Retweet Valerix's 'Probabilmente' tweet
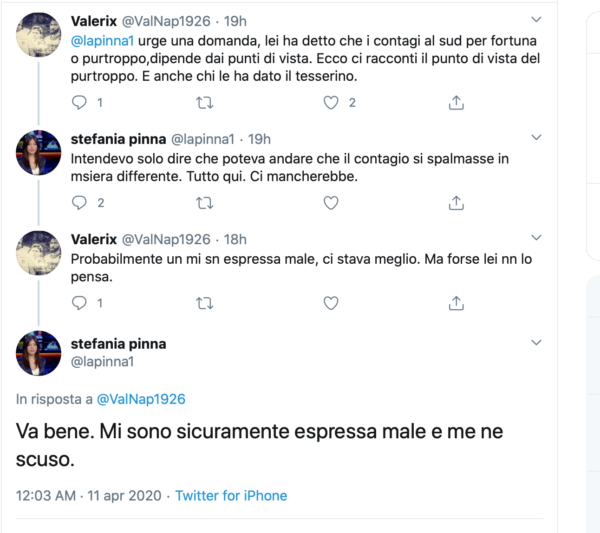 click(x=206, y=303)
